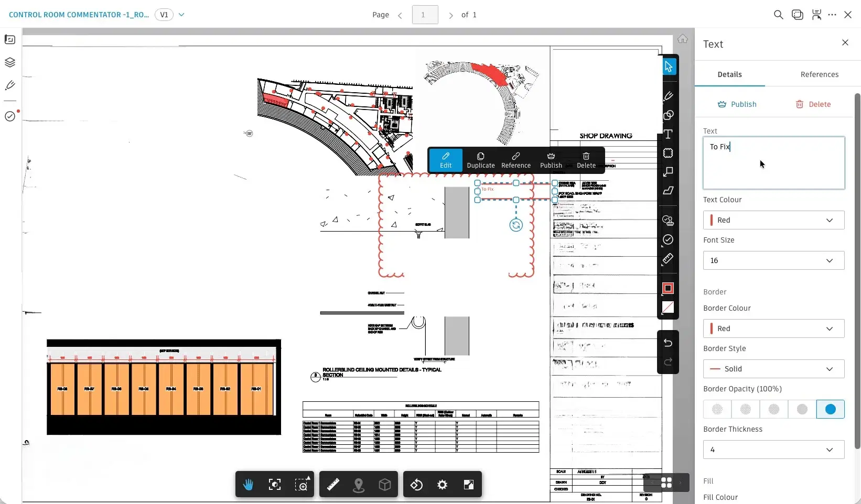Choose the highlighter area tool
Image resolution: width=861 pixels, height=504 pixels.
coord(668,191)
